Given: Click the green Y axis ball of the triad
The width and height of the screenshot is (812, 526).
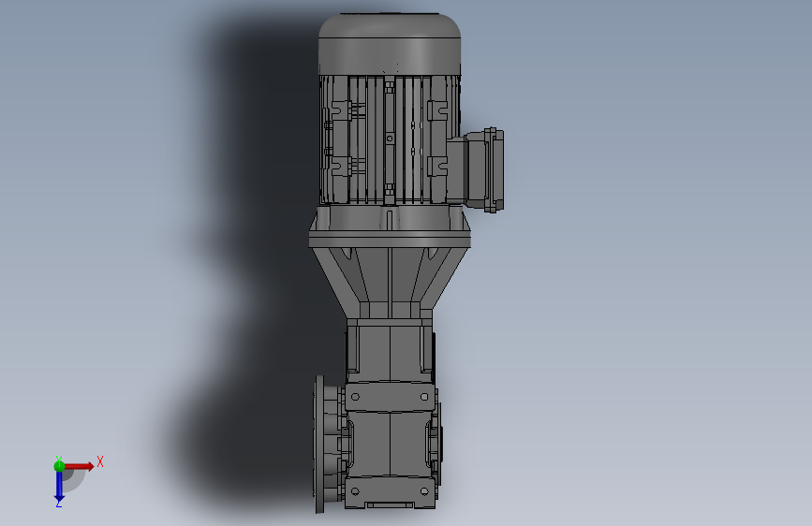Looking at the screenshot, I should point(59,466).
